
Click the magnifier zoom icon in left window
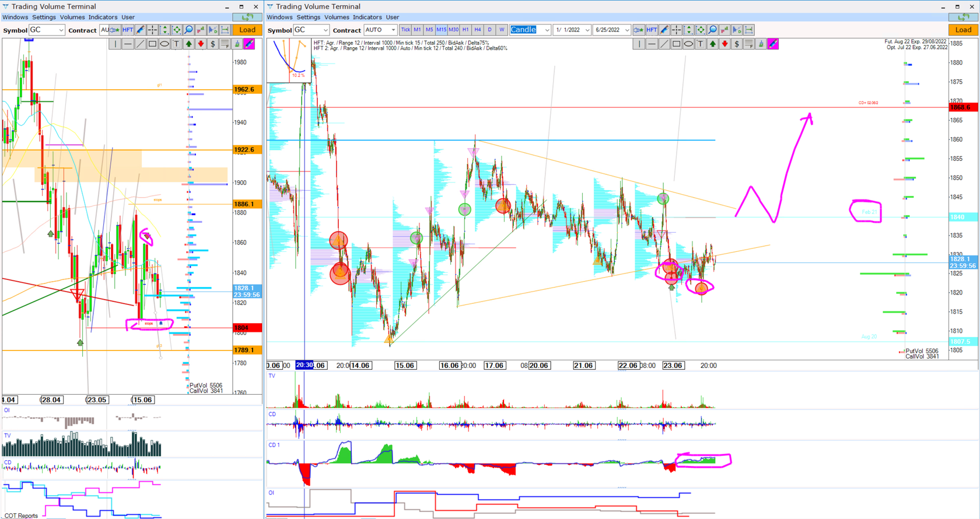pos(188,30)
